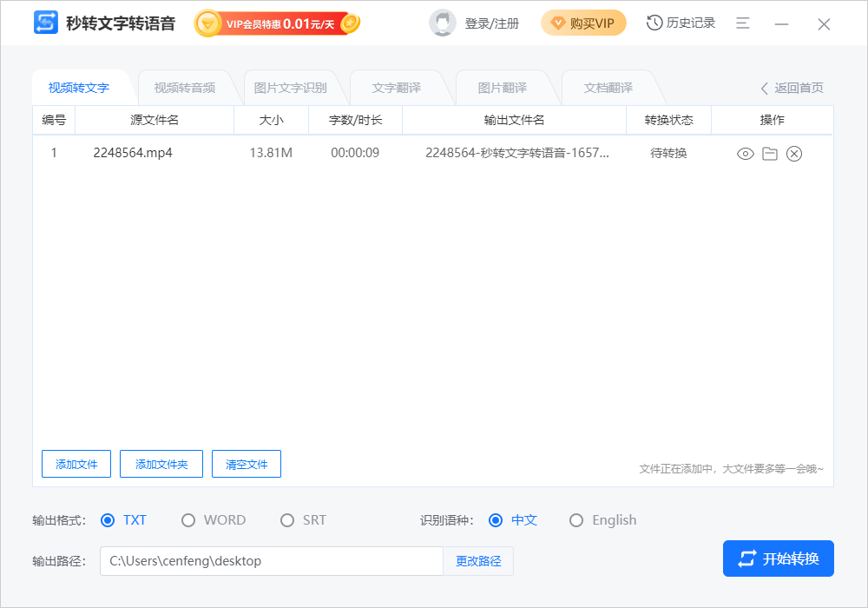The height and width of the screenshot is (608, 868).
Task: Click the 字数/时长 column header
Action: click(x=355, y=120)
